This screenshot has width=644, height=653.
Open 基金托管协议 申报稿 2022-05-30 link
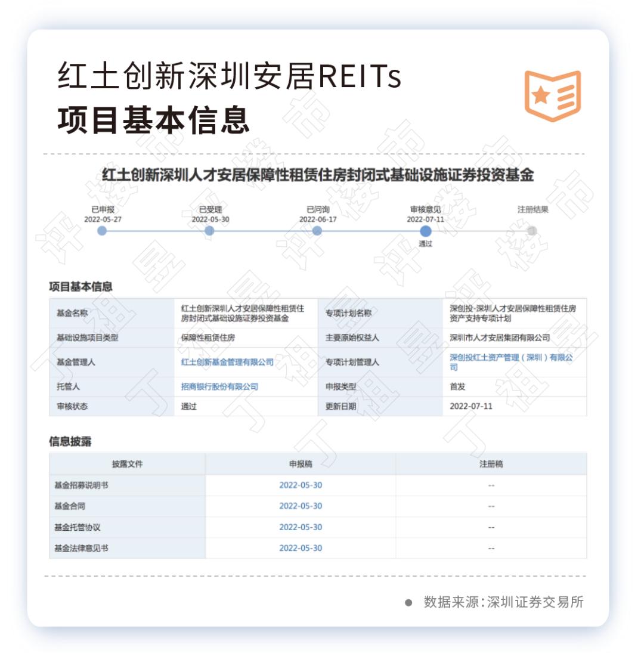tap(301, 527)
